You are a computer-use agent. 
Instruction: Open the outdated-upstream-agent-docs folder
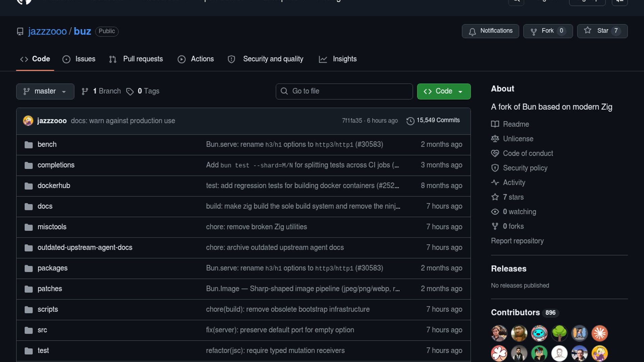coord(85,248)
